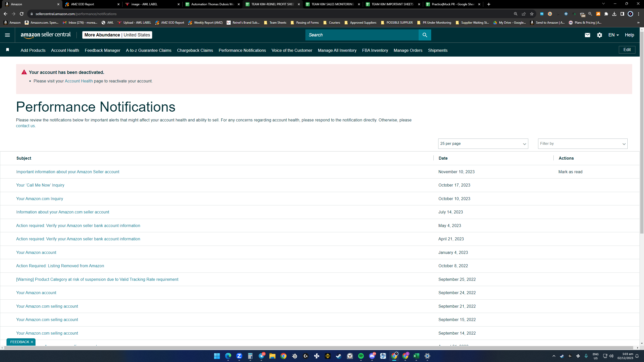Image resolution: width=644 pixels, height=362 pixels.
Task: Switch to the Practice|Mock PR Google Sheets tab
Action: (x=453, y=4)
